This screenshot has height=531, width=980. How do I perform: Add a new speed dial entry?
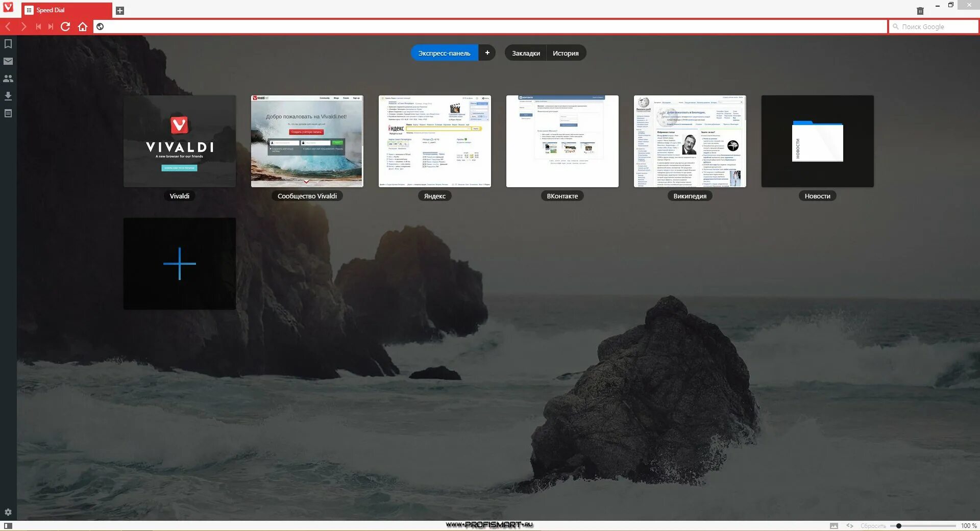[x=180, y=264]
